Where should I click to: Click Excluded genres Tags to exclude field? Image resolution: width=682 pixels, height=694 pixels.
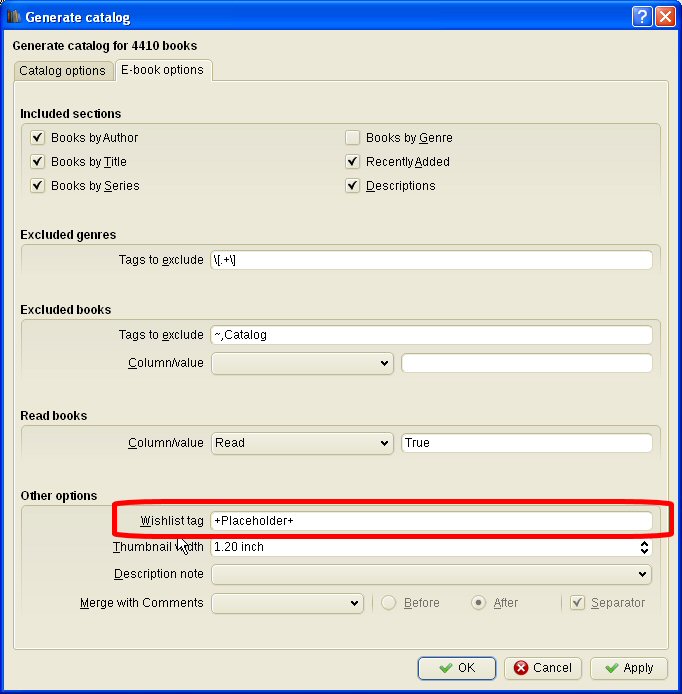432,260
